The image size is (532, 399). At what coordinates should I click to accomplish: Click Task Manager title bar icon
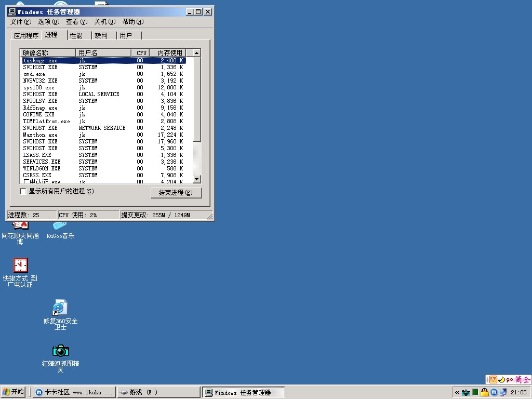click(x=12, y=12)
